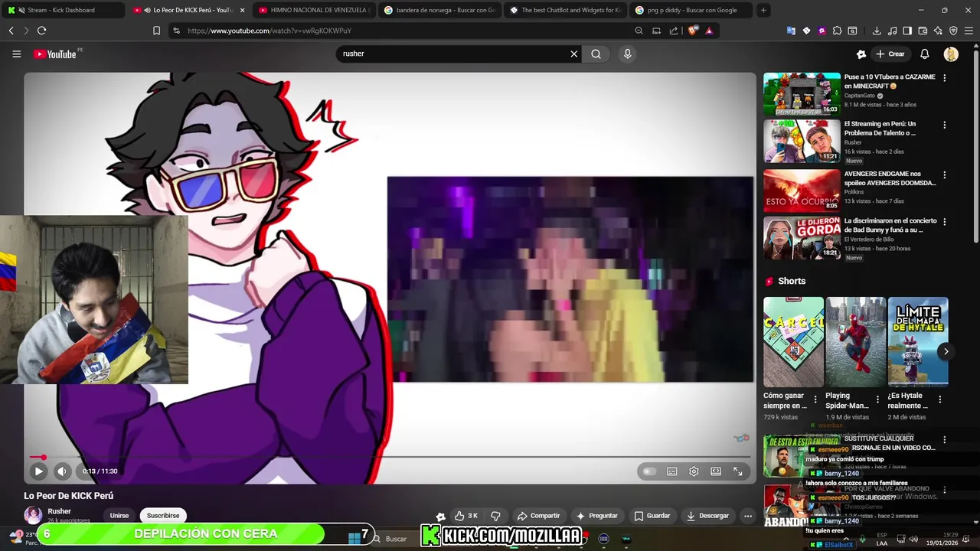Viewport: 980px width, 551px height.
Task: Open the browser main menu
Action: pyautogui.click(x=969, y=31)
